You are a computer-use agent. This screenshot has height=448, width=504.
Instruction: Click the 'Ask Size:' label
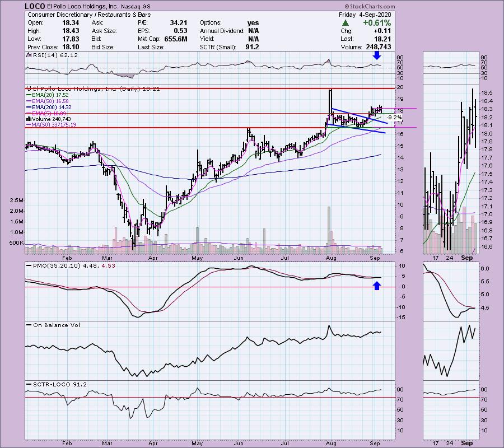(x=104, y=31)
